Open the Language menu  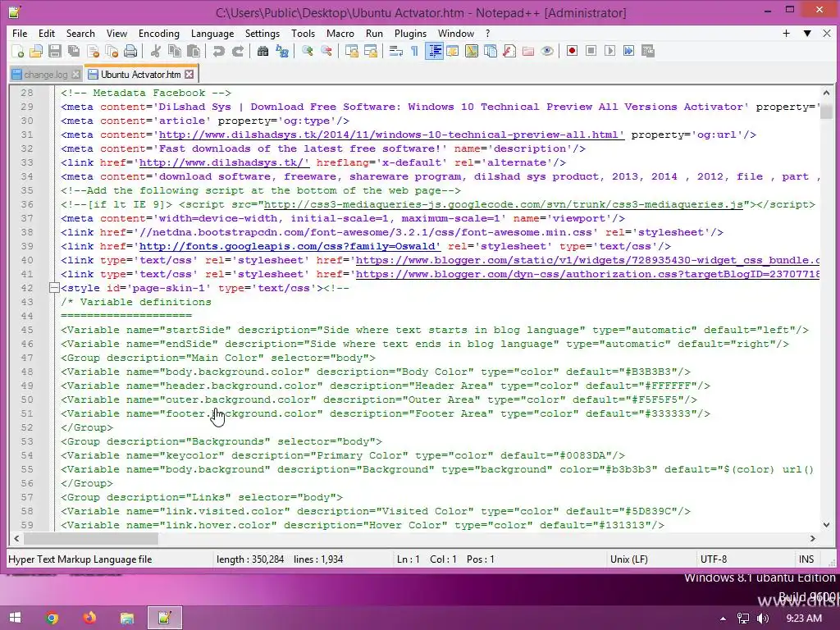click(x=212, y=33)
